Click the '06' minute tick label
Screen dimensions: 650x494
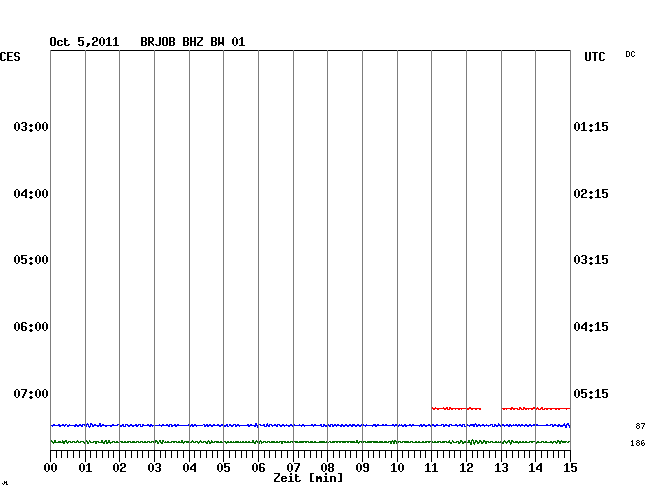[x=259, y=468]
